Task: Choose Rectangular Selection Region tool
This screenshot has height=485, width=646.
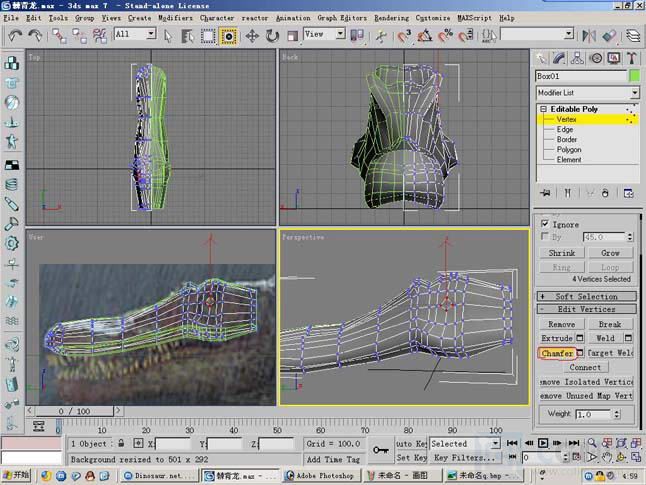Action: click(208, 36)
